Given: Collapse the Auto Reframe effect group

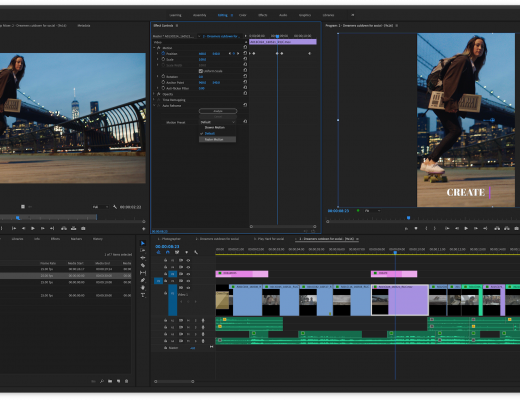Looking at the screenshot, I should (154, 105).
